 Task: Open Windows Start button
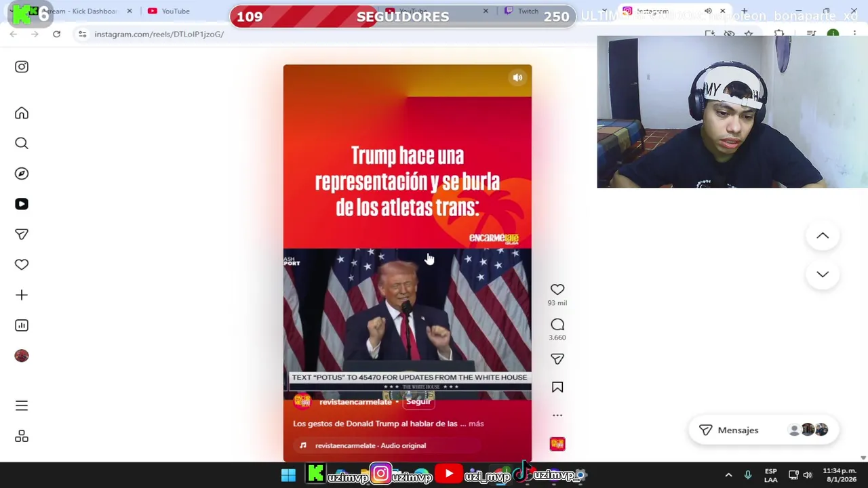[288, 474]
